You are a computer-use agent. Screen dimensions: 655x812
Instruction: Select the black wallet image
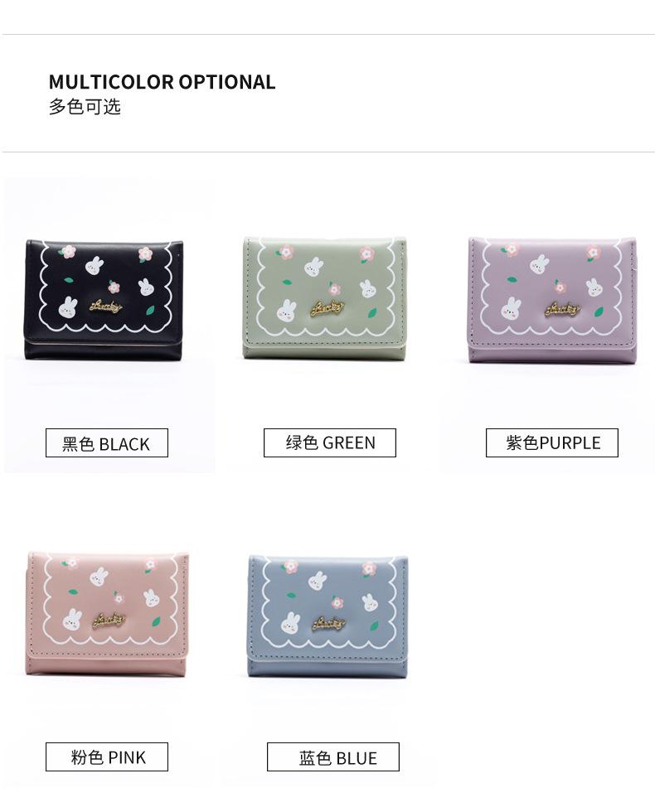pos(104,299)
